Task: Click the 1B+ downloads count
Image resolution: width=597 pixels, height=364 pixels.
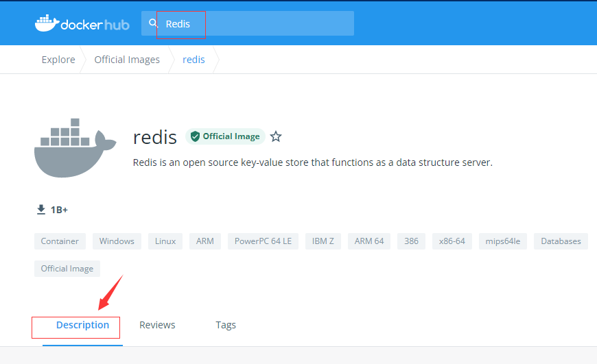Action: coord(59,210)
